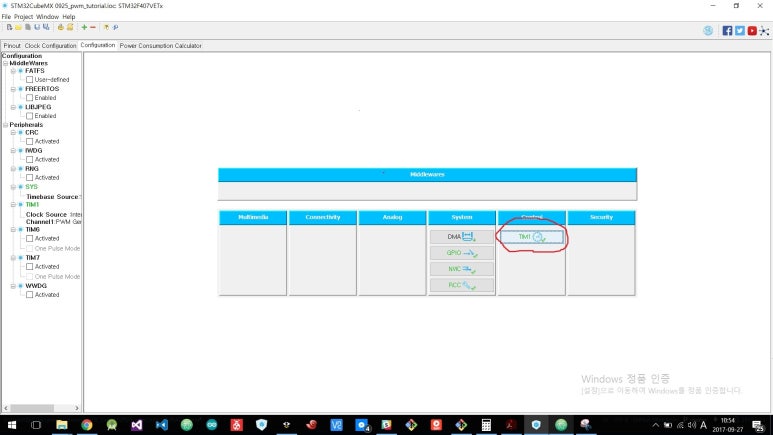Image resolution: width=773 pixels, height=435 pixels.
Task: Activate the IWDG checkbox
Action: click(30, 160)
